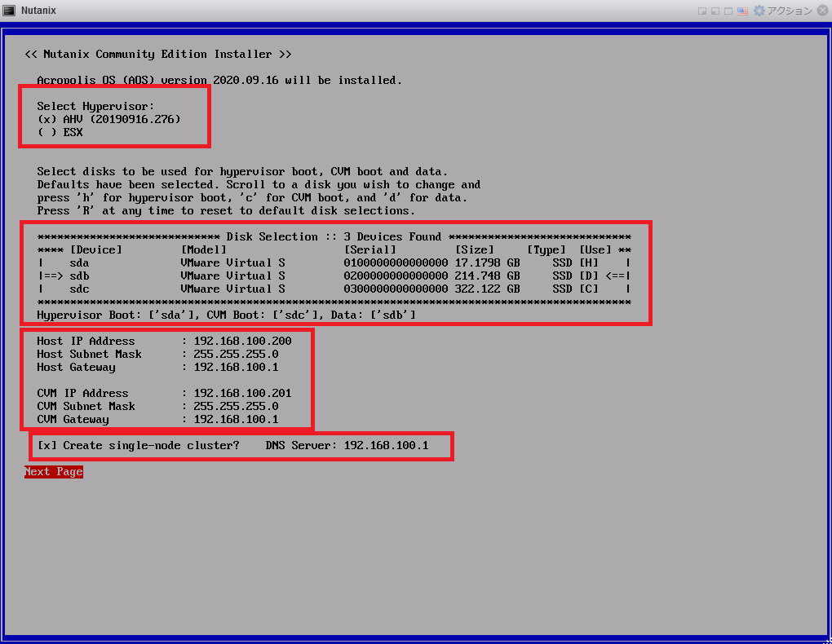The image size is (832, 644).
Task: Click serial 0300000000000000 in the disk table
Action: tap(396, 289)
